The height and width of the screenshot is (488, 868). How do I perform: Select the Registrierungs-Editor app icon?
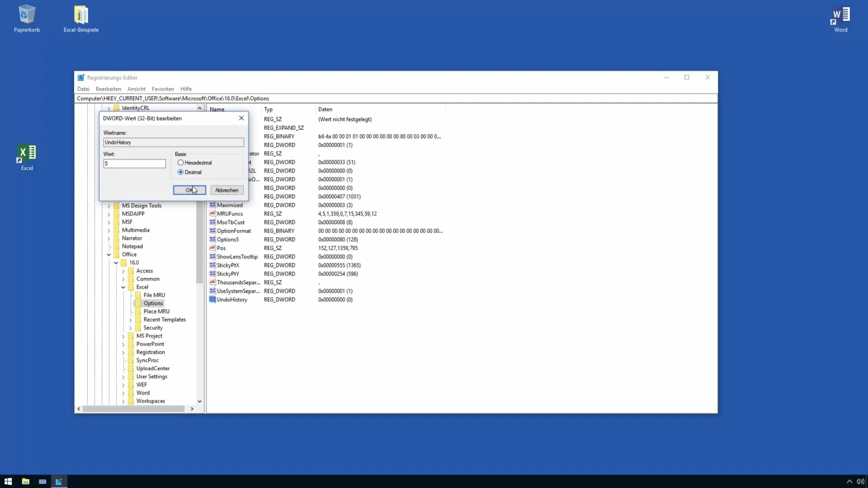[x=80, y=77]
